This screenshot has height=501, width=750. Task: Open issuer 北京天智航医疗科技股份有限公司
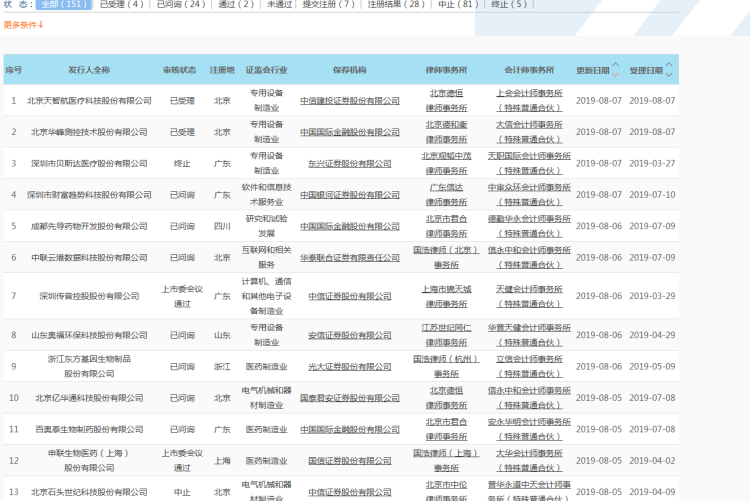click(89, 100)
